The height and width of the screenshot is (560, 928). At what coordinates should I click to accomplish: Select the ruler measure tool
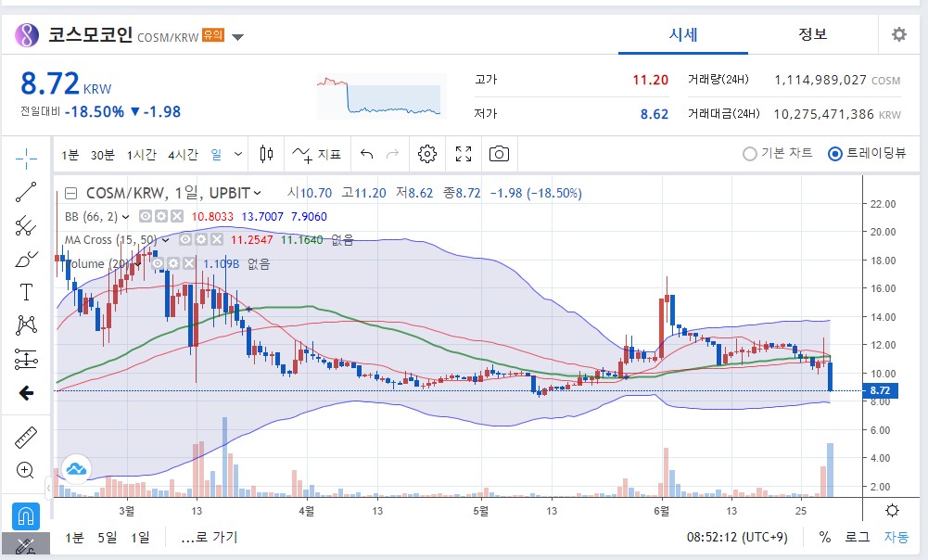tap(26, 438)
